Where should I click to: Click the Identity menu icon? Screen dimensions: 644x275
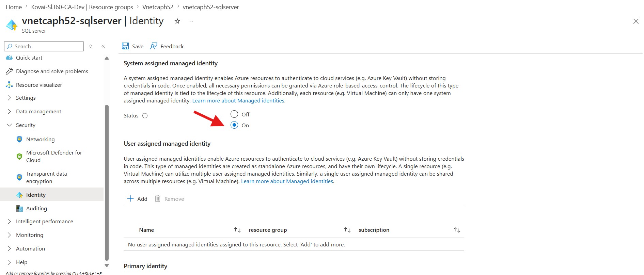(x=19, y=195)
